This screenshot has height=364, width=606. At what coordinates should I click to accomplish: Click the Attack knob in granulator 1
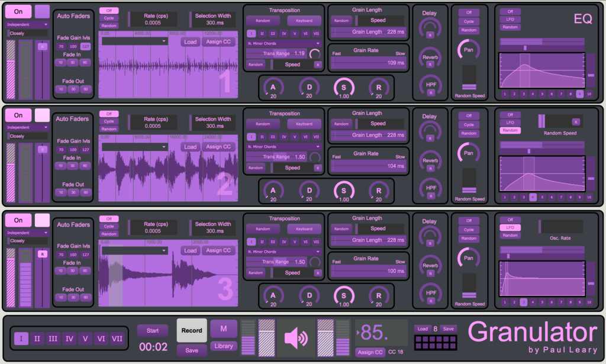[x=273, y=88]
